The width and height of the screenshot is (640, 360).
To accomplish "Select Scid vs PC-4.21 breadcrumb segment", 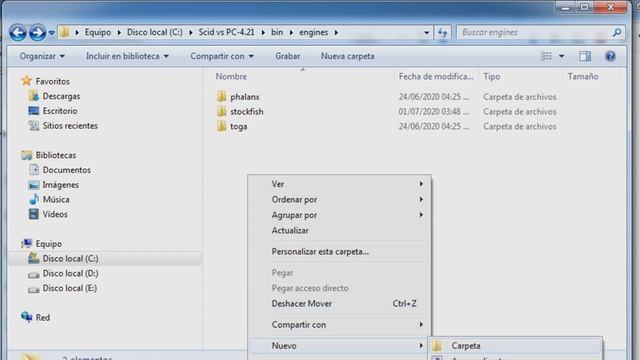I will coord(226,32).
